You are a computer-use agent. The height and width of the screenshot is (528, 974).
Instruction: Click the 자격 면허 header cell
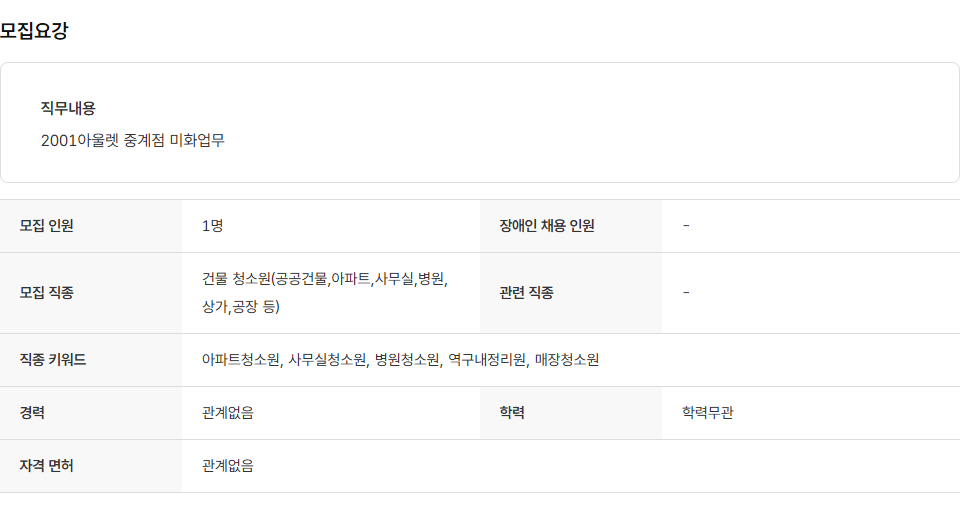[x=47, y=466]
